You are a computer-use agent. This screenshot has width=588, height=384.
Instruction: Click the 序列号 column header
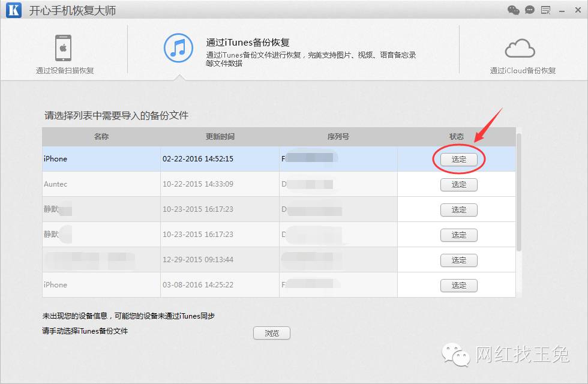pyautogui.click(x=338, y=137)
